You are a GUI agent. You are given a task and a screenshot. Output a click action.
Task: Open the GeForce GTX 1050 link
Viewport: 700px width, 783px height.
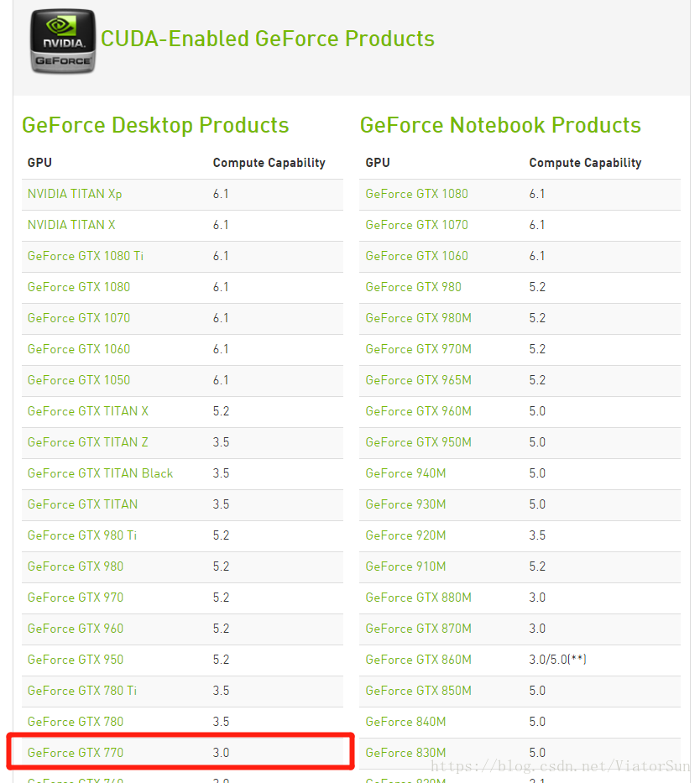[79, 379]
